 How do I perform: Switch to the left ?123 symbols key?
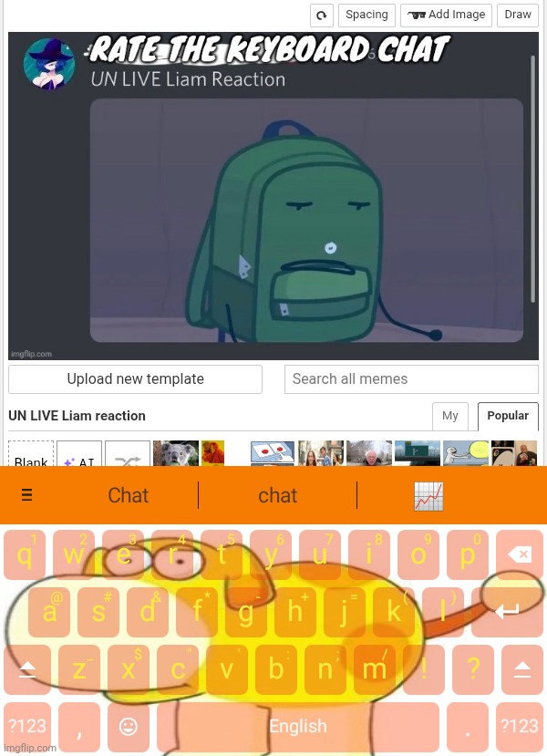coord(27,726)
